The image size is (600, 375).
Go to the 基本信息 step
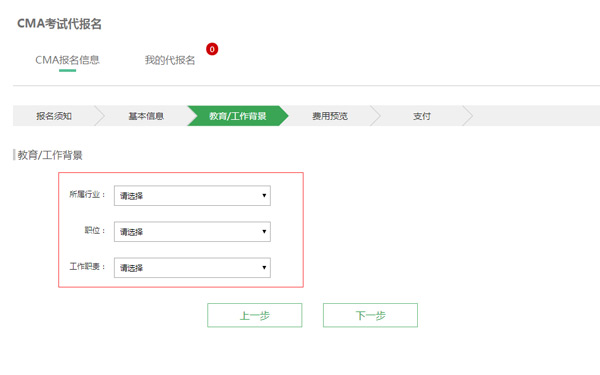click(x=146, y=116)
